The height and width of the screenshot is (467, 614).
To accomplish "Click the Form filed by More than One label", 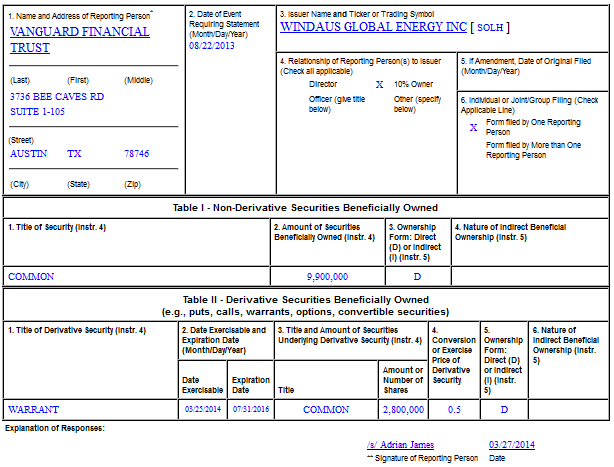I will (x=533, y=150).
